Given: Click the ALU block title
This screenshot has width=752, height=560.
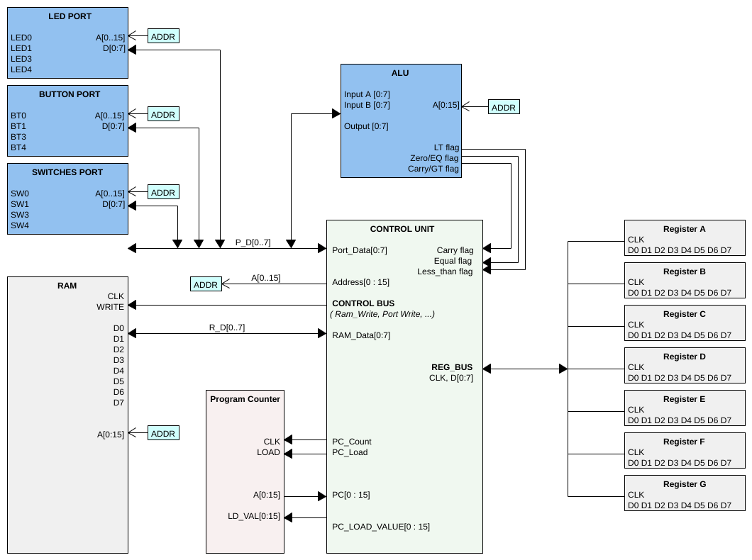Looking at the screenshot, I should [400, 73].
